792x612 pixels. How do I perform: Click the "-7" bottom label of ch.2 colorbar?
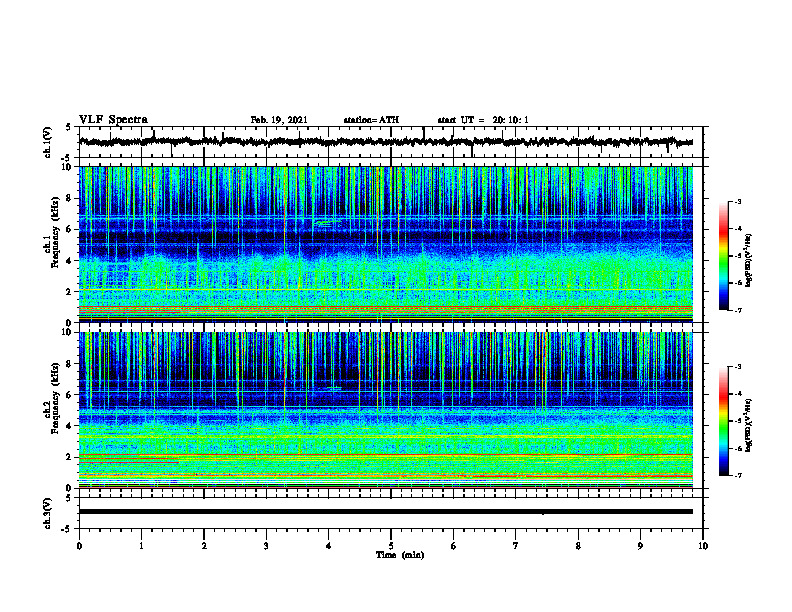[738, 475]
